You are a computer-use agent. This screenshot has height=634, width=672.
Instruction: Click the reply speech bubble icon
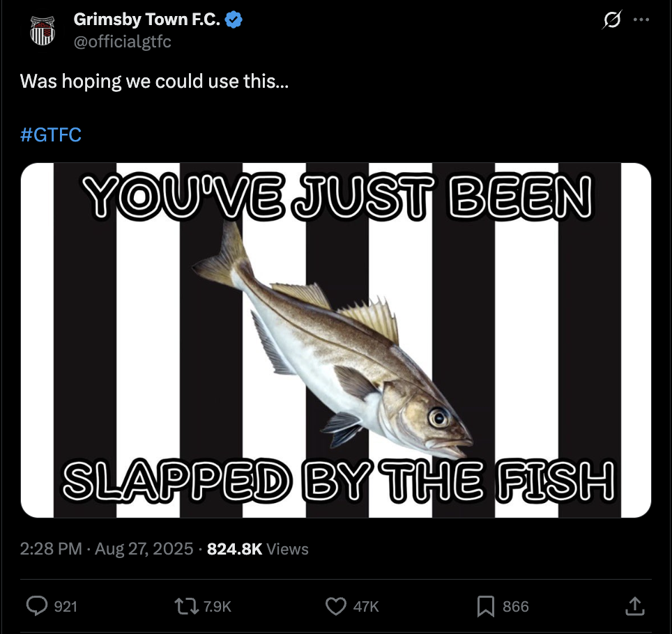point(37,606)
